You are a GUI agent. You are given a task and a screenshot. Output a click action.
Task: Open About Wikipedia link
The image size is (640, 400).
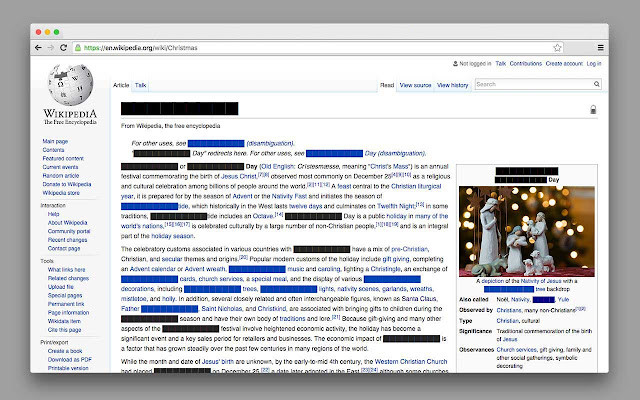pos(67,222)
